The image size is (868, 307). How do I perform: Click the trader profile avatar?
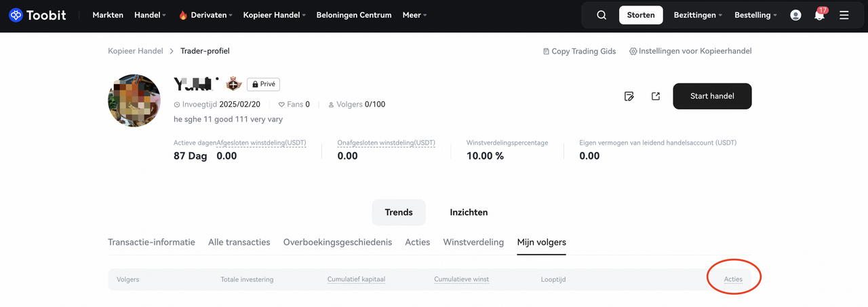coord(134,101)
